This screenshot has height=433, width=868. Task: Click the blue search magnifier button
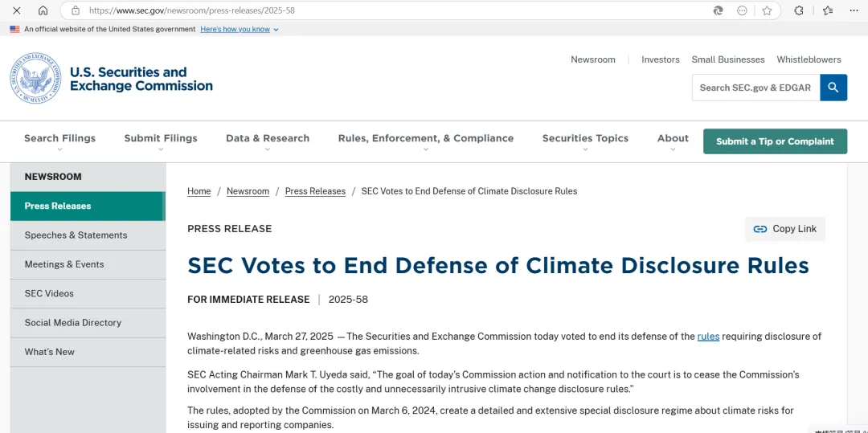tap(833, 88)
